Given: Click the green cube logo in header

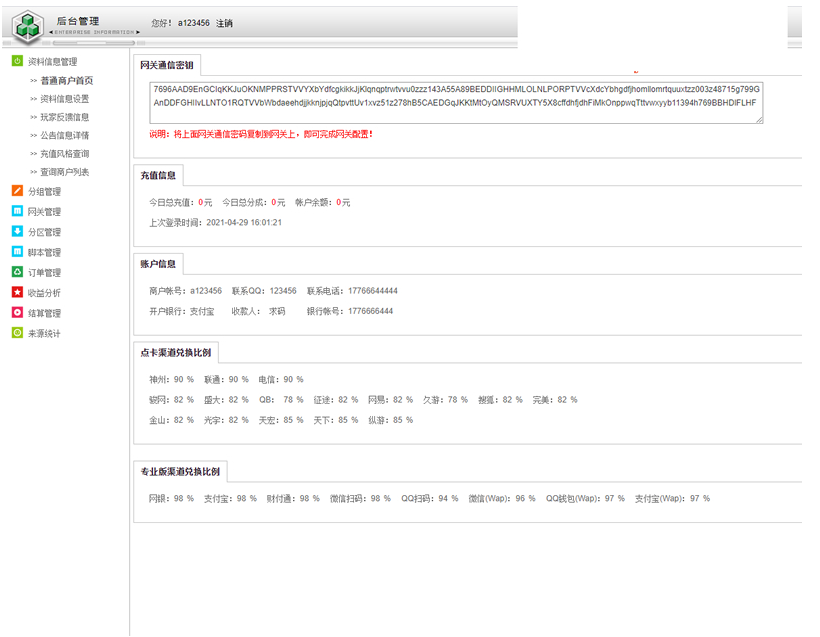Looking at the screenshot, I should coord(29,27).
